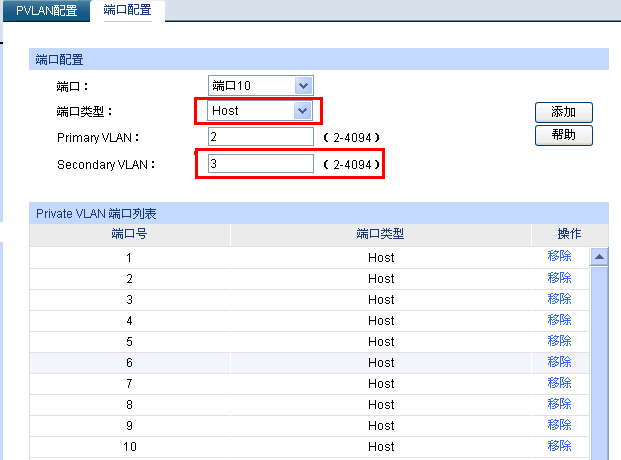This screenshot has height=460, width=621.
Task: Remove port 8 via its 移除 link
Action: click(x=559, y=404)
